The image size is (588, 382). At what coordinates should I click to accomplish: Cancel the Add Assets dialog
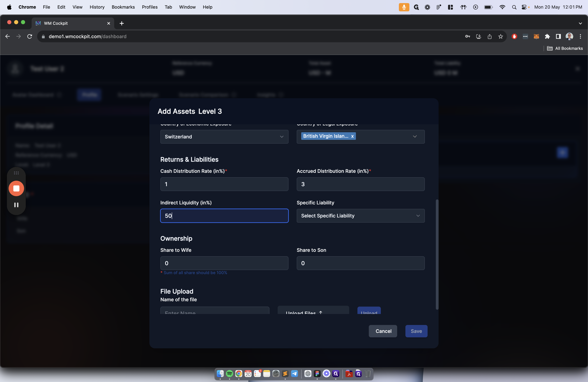pyautogui.click(x=383, y=331)
